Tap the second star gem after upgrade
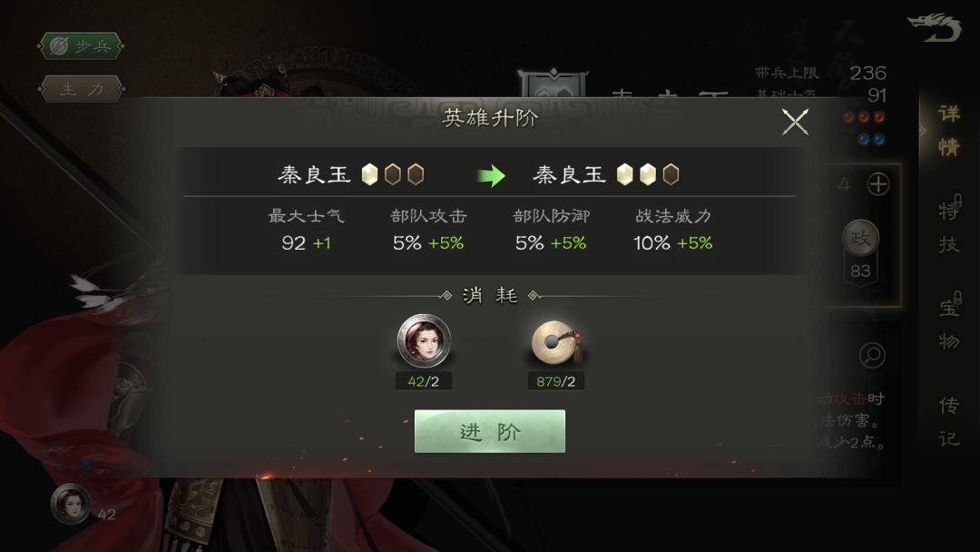This screenshot has width=980, height=552. coord(648,174)
